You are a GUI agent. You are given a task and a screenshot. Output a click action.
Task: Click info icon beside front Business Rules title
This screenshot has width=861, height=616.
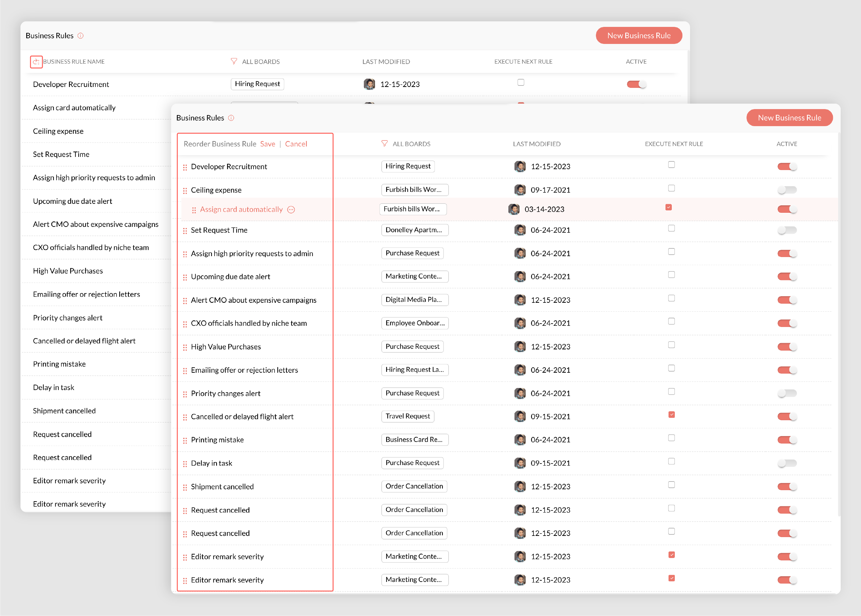coord(231,118)
